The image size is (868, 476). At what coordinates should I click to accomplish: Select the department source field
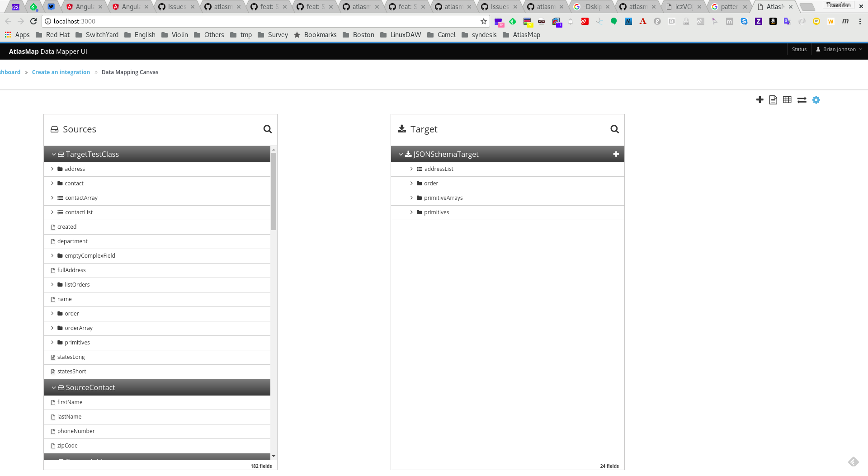pos(157,241)
